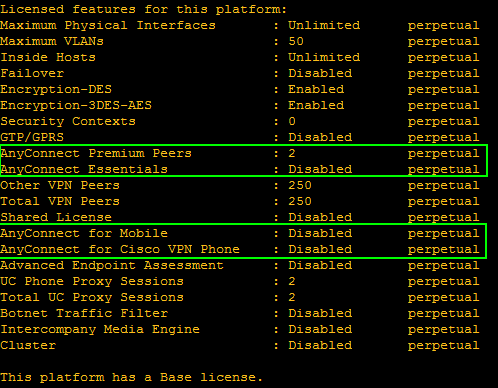This screenshot has width=498, height=388.
Task: Click the 'Maximum Physical Interfaces' line
Action: point(240,26)
